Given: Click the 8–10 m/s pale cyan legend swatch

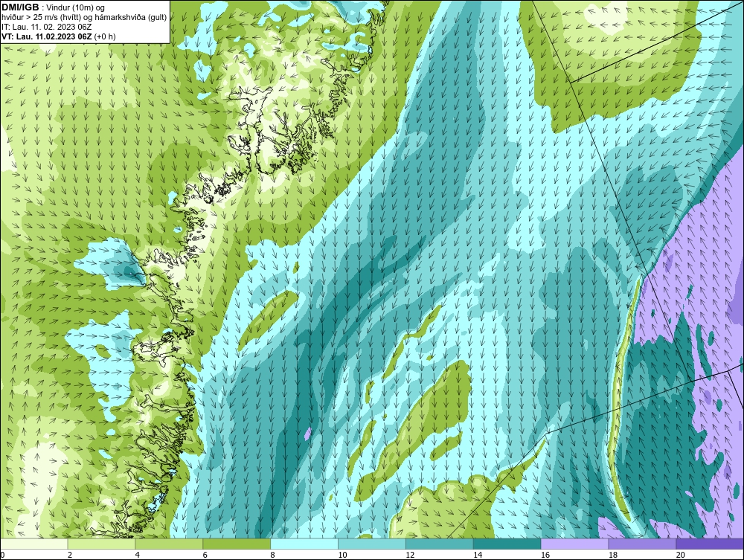Looking at the screenshot, I should tap(304, 544).
